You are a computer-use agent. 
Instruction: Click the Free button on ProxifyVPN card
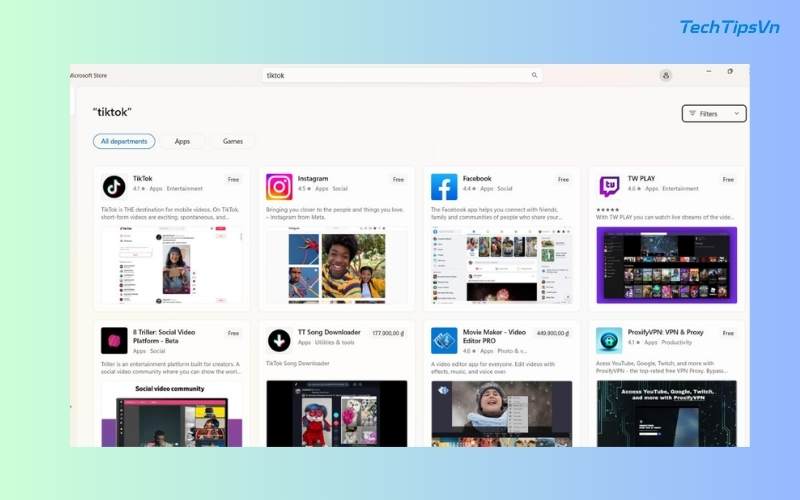pyautogui.click(x=728, y=333)
